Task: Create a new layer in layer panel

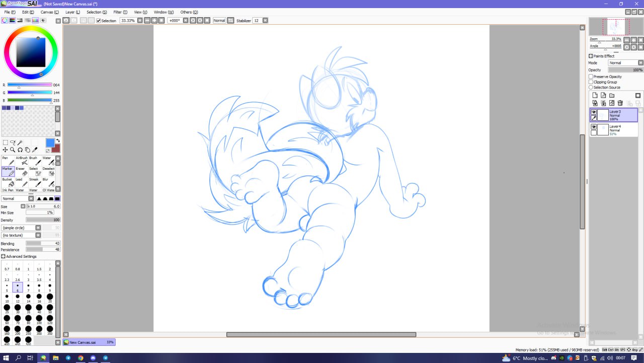Action: (x=595, y=95)
